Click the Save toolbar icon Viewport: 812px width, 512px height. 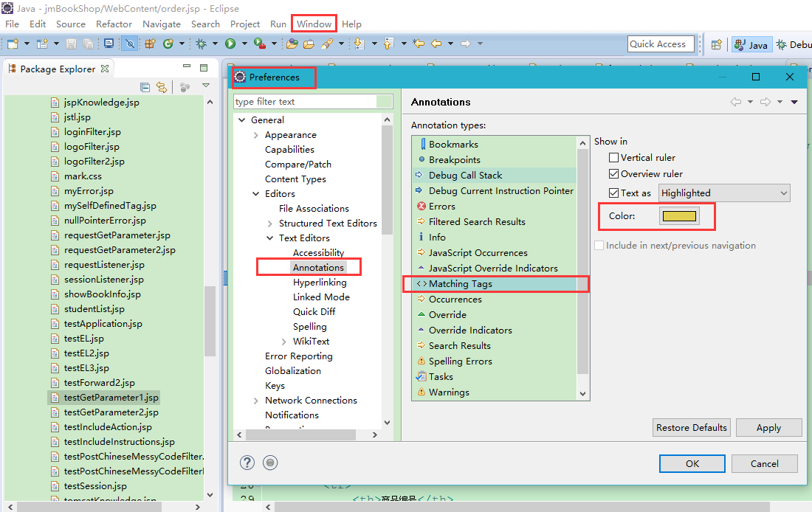click(x=72, y=44)
